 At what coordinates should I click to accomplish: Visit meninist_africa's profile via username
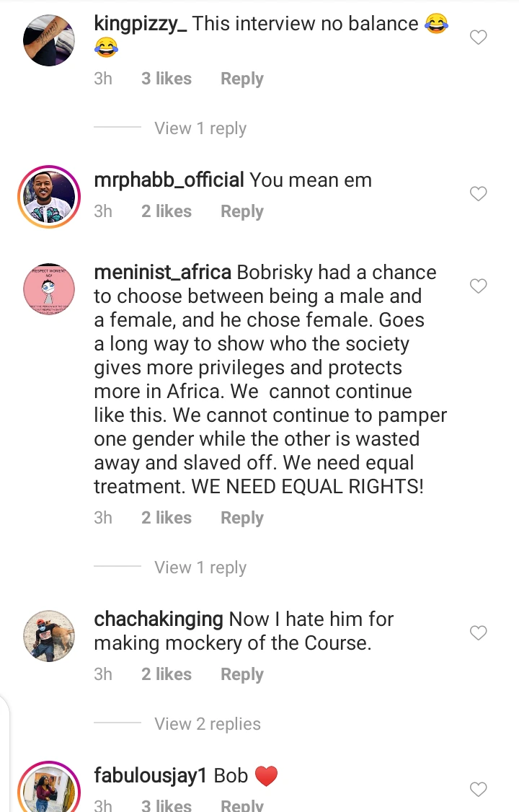coord(162,273)
